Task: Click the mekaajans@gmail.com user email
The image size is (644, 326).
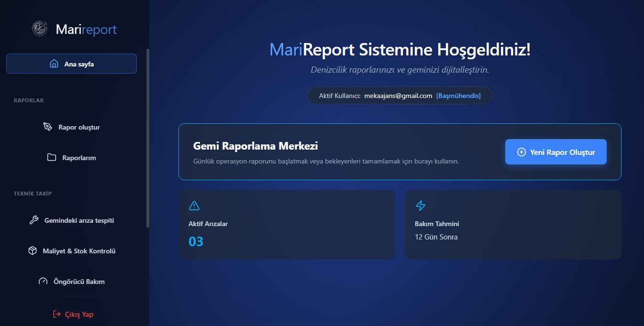Action: coord(398,96)
